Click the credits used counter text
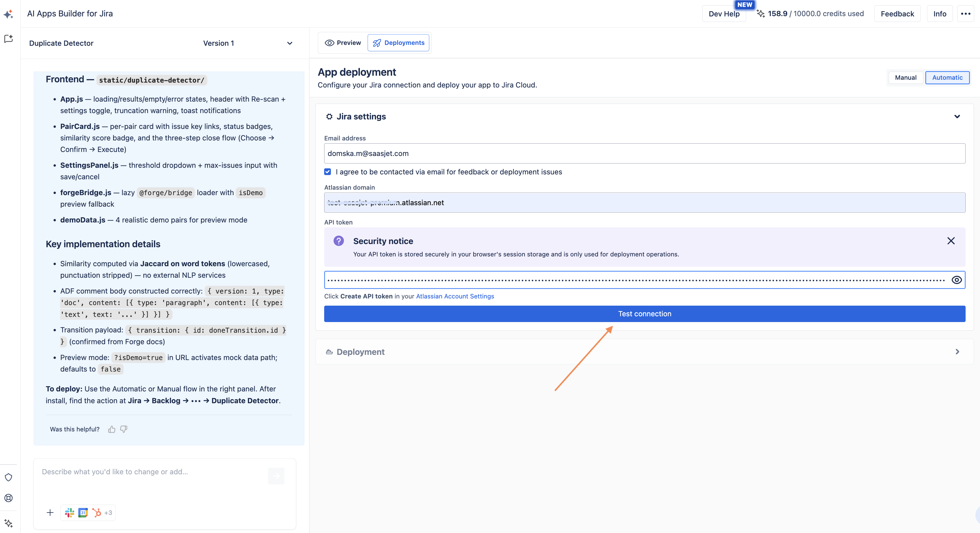Viewport: 980px width, 533px height. click(816, 14)
